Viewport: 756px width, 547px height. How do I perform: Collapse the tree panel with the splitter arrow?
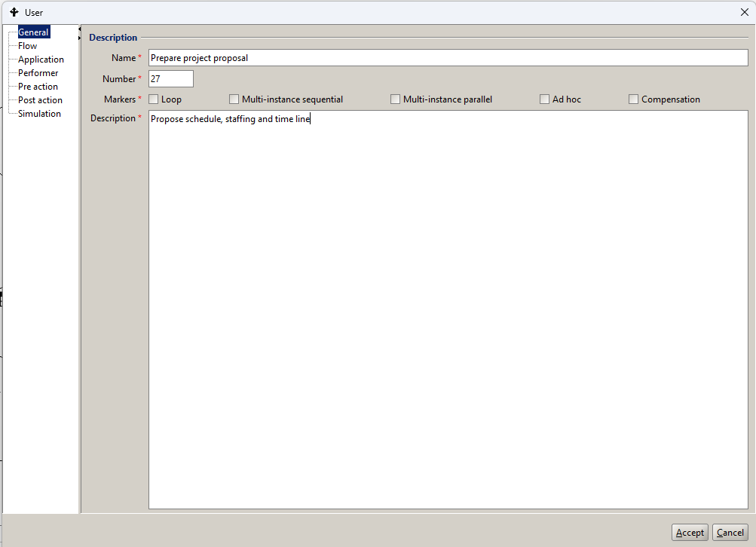pyautogui.click(x=80, y=29)
